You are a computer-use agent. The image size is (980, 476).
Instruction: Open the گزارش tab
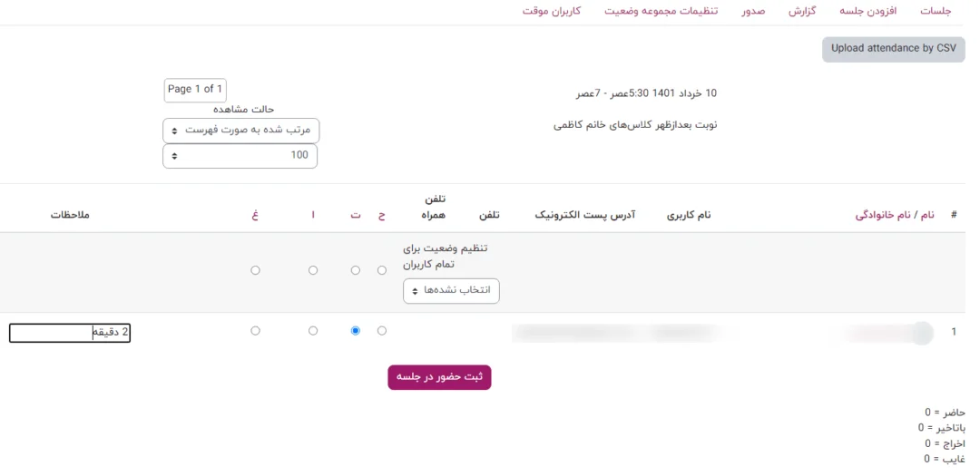(x=802, y=11)
